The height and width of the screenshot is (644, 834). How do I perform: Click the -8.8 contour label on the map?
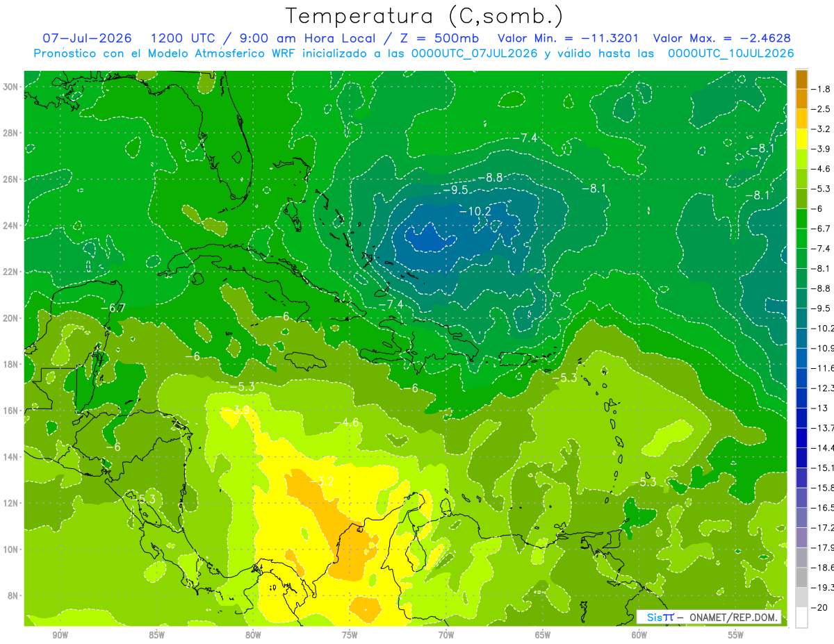490,178
